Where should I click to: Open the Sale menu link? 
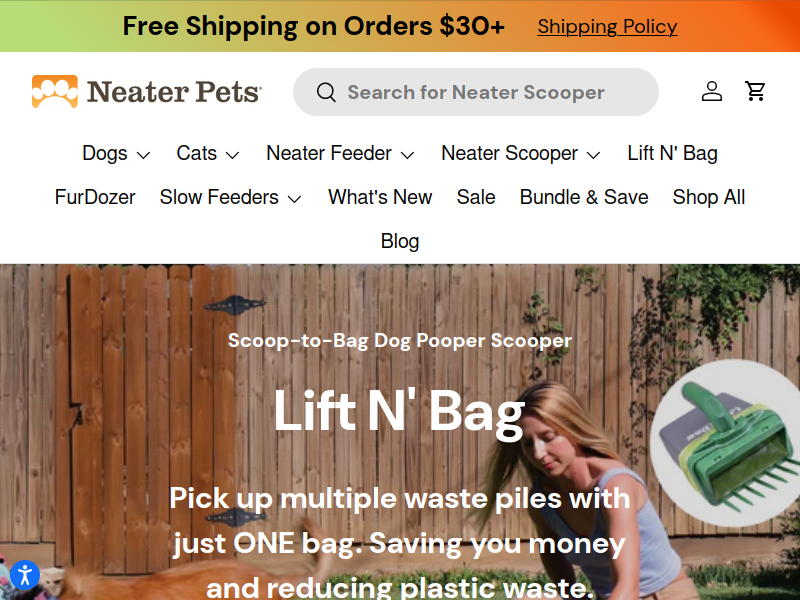pyautogui.click(x=476, y=197)
